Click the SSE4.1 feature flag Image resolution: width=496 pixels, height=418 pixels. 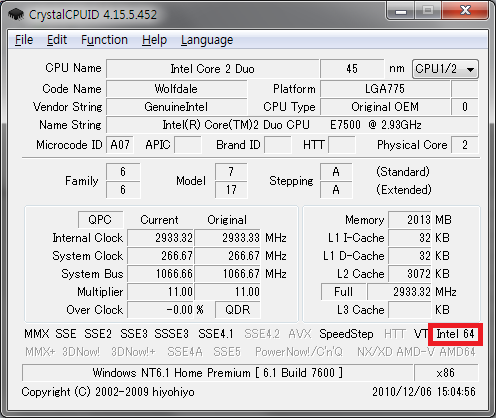216,334
